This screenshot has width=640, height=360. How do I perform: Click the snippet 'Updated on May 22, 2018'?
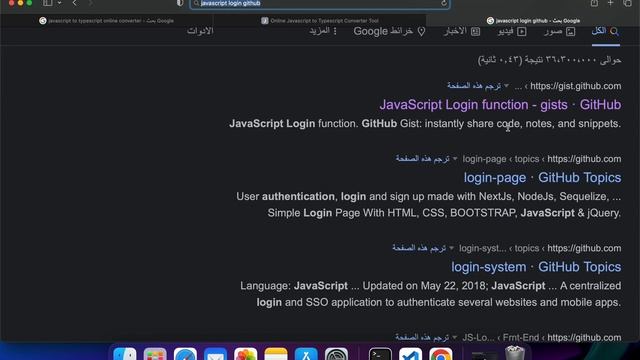pos(425,286)
